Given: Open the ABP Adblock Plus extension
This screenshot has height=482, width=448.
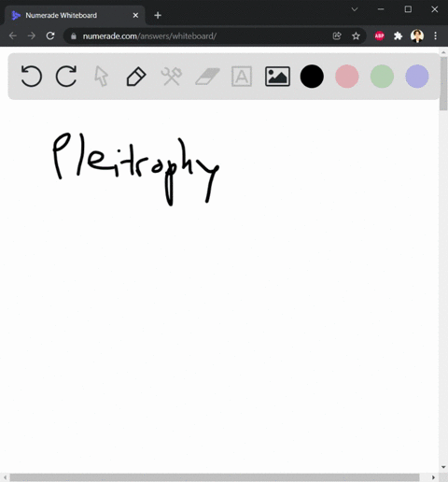Looking at the screenshot, I should 379,35.
